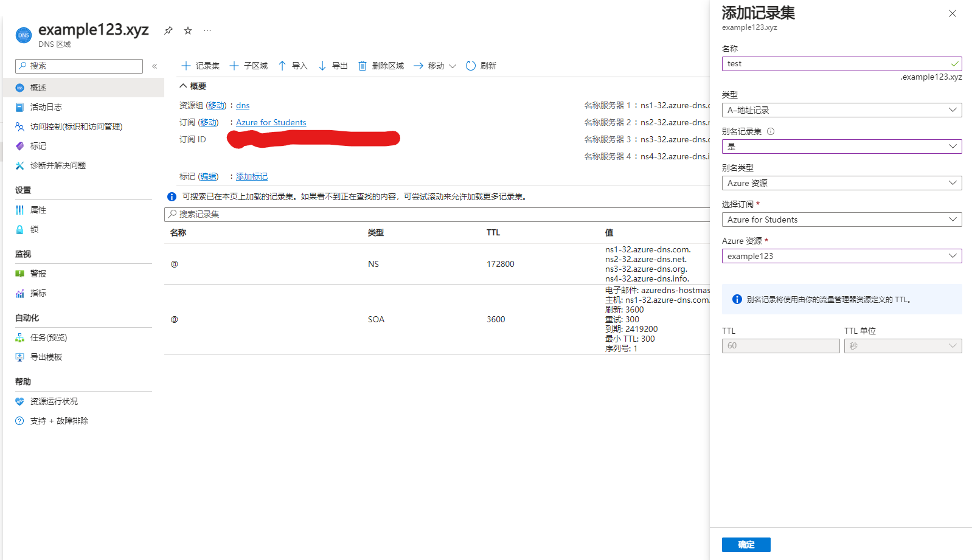Click the 确定 confirm button
The height and width of the screenshot is (560, 972).
tap(746, 545)
